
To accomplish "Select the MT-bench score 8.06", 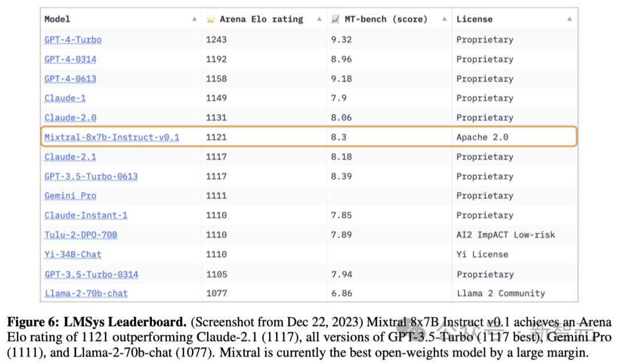I will pos(342,118).
